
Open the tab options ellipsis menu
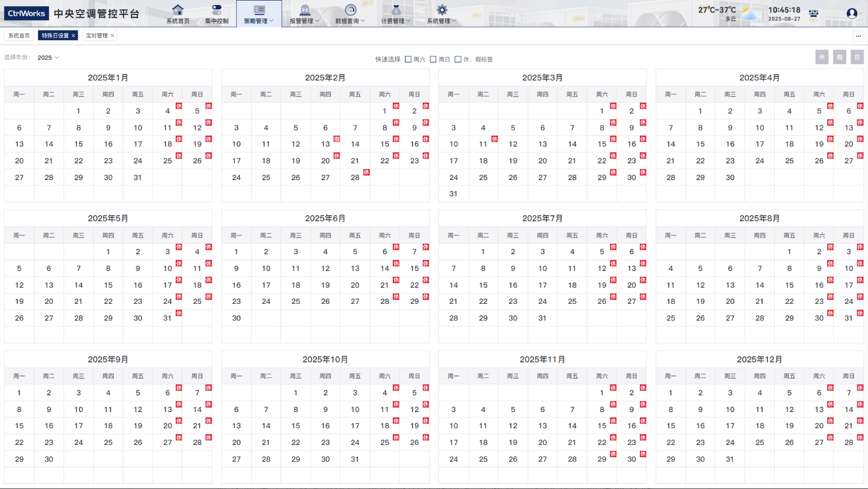coord(858,36)
